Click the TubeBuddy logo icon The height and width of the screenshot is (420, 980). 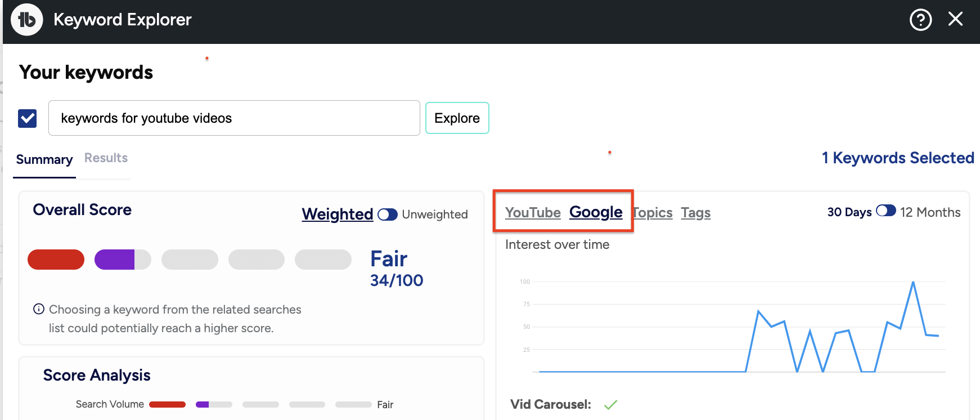[x=26, y=20]
